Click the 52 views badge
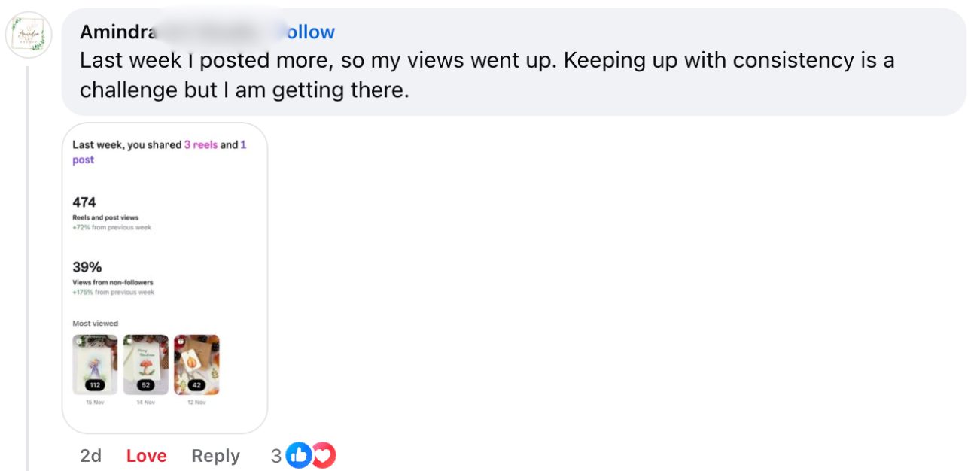Viewport: 980px width, 471px height. point(145,385)
